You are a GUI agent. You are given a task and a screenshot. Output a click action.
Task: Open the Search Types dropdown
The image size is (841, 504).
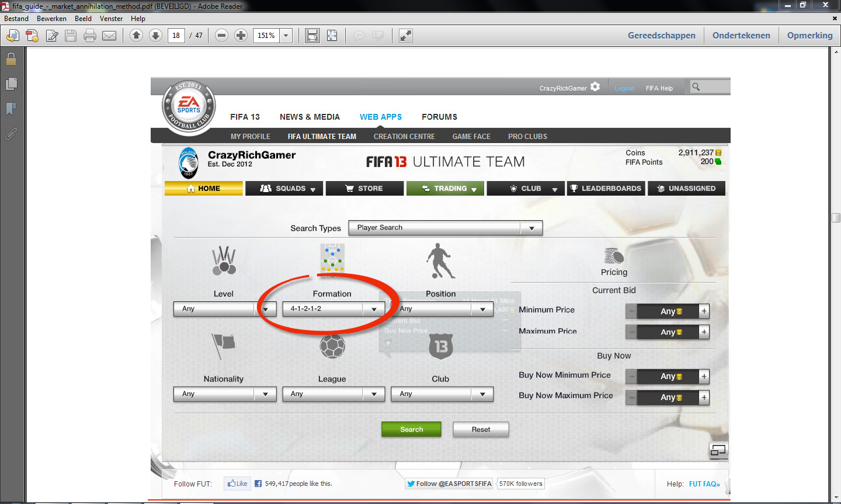pos(446,228)
